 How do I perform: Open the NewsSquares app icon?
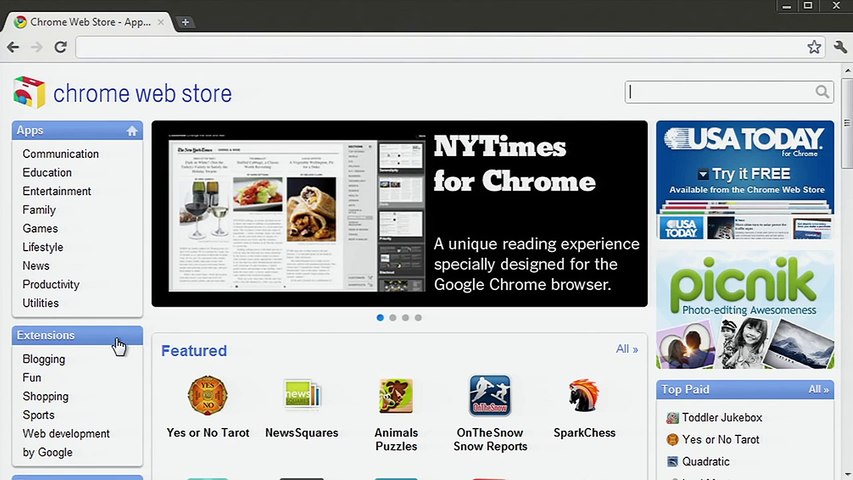[x=302, y=395]
